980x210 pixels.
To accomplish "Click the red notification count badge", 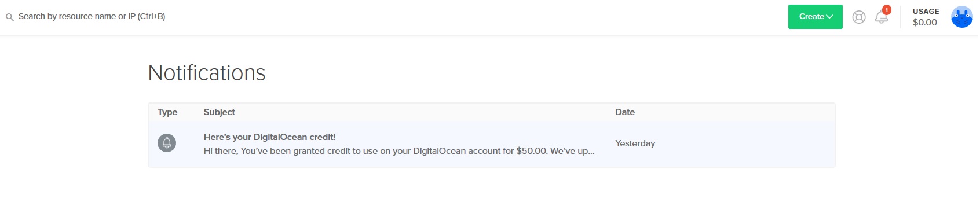I will pos(886,10).
